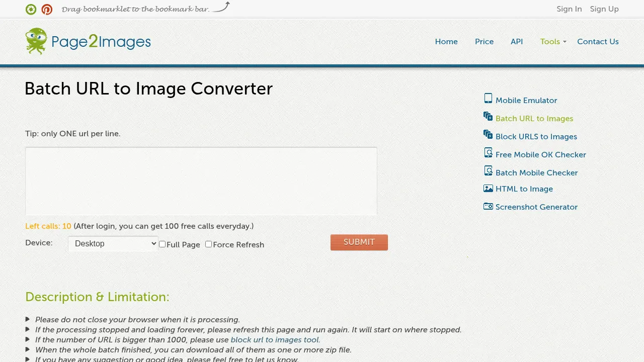Expand the Tools menu arrow
This screenshot has height=362, width=644.
pos(565,42)
